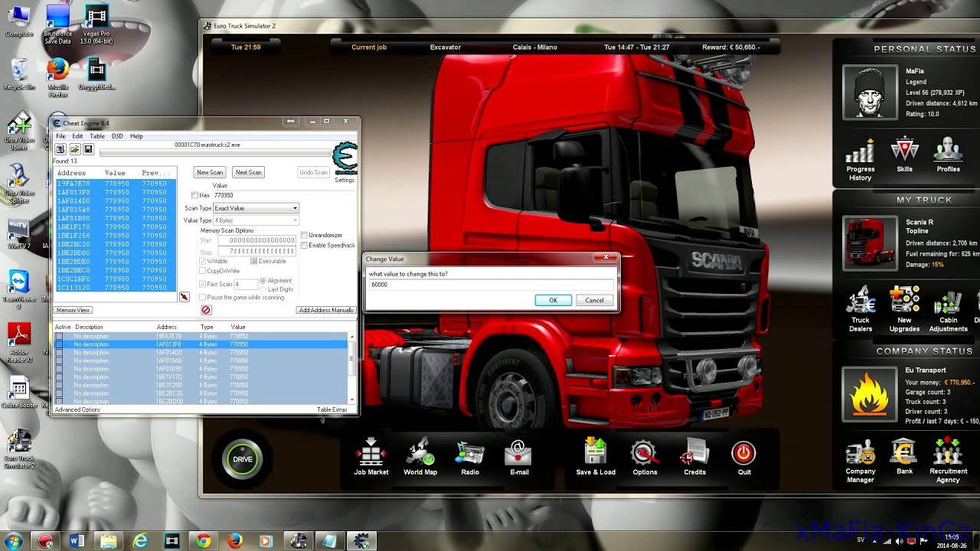Enable the Unrandomizer checkbox

click(x=304, y=235)
